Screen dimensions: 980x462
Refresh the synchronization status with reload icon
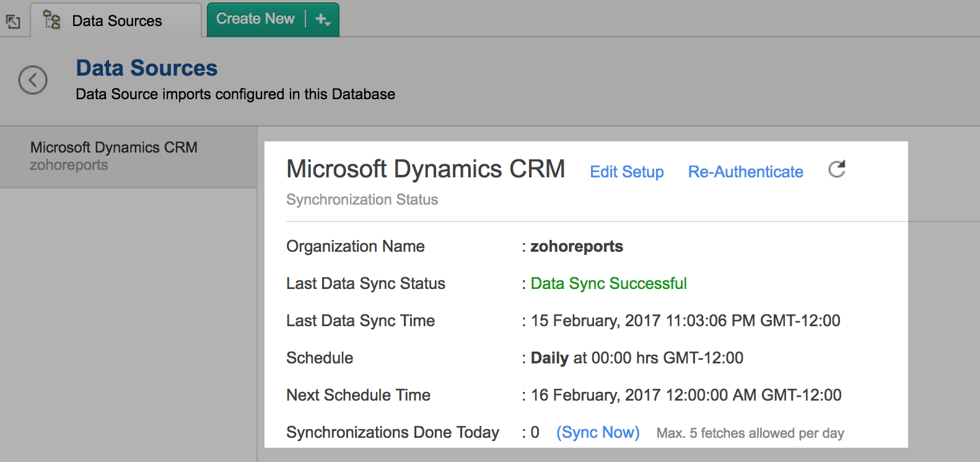coord(837,169)
